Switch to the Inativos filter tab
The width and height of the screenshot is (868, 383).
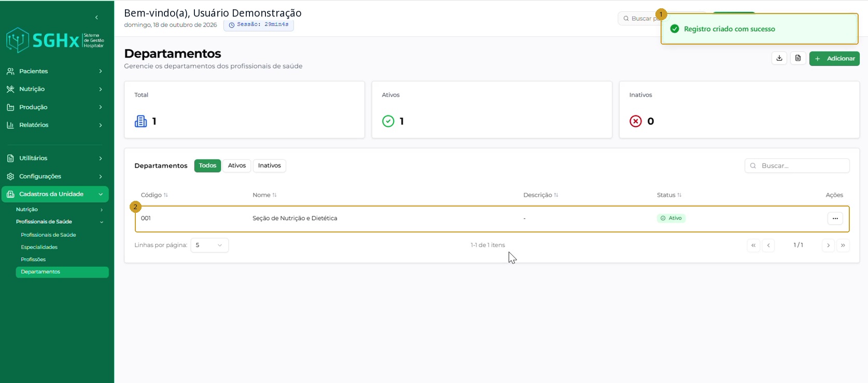[x=270, y=166]
